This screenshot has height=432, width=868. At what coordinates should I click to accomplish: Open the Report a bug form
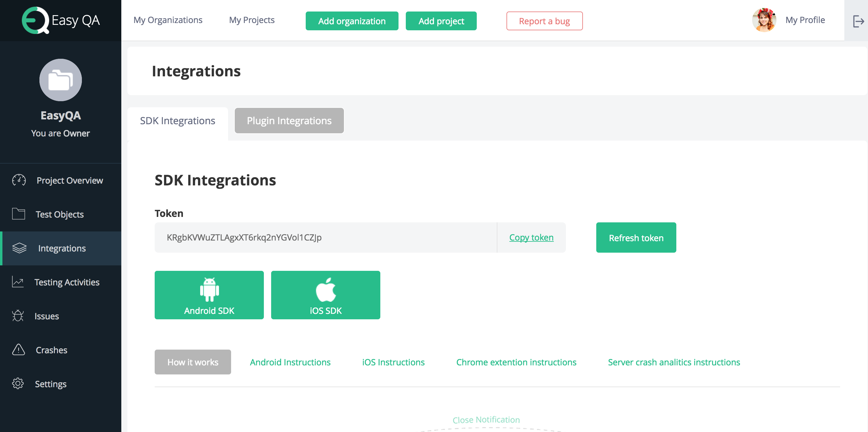pos(544,21)
